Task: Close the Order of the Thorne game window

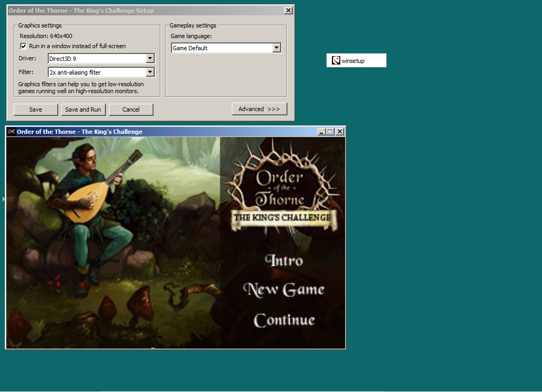Action: 340,132
